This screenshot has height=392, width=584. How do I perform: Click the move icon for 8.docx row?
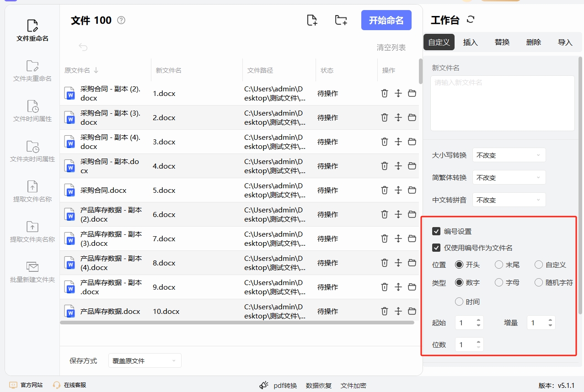click(398, 263)
